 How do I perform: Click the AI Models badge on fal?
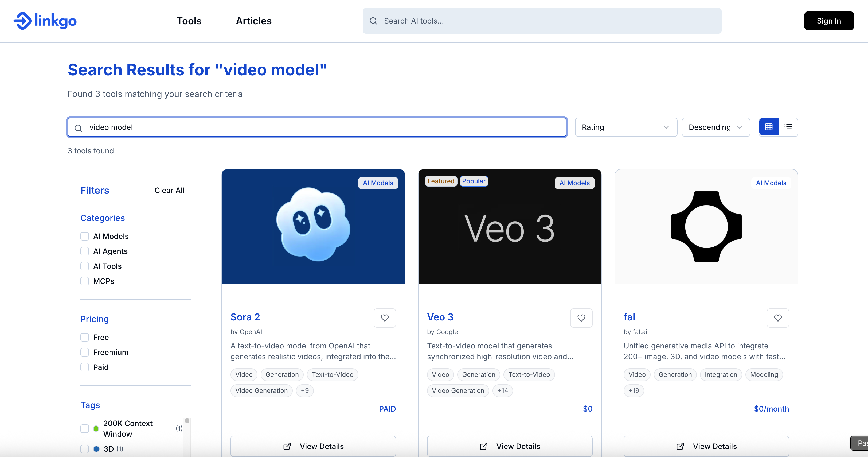coord(771,183)
